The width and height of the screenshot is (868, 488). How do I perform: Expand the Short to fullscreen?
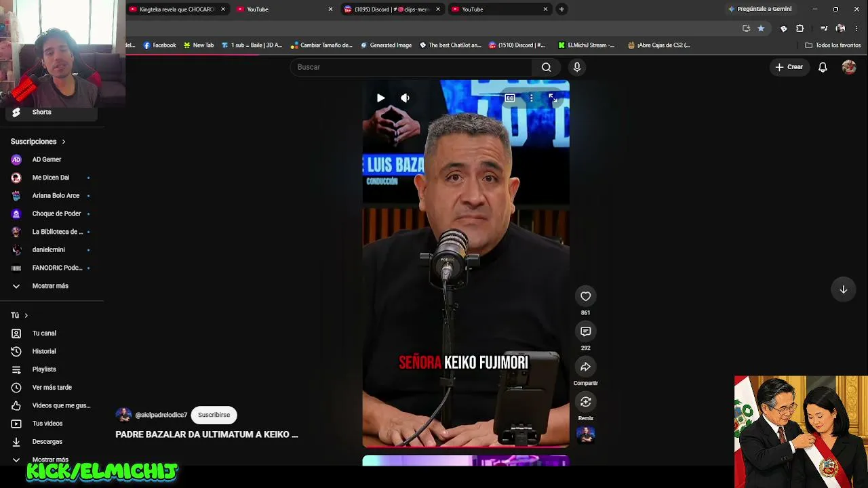[x=553, y=98]
